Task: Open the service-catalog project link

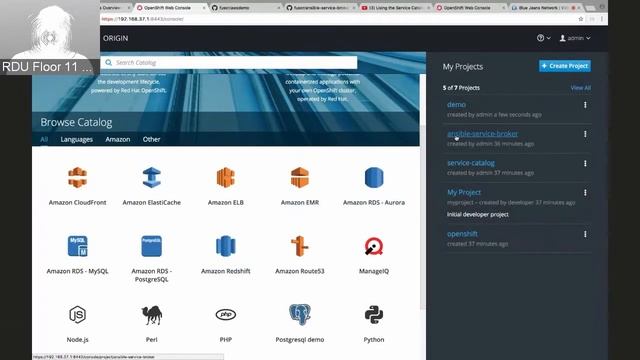Action: [x=471, y=163]
